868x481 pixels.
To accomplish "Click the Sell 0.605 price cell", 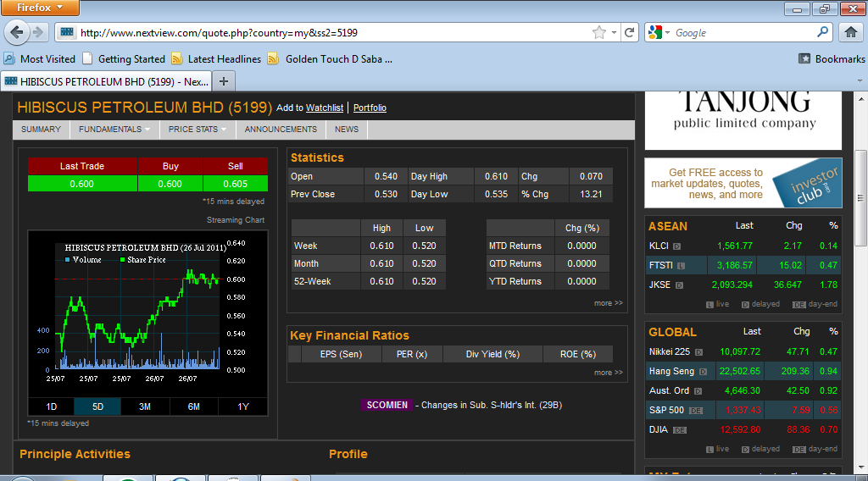I will 236,184.
